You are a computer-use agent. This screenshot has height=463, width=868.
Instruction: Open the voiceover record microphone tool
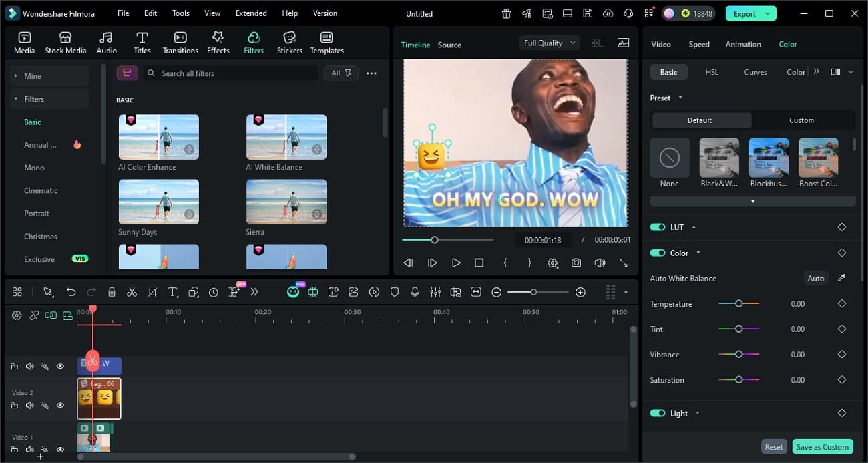tap(415, 292)
